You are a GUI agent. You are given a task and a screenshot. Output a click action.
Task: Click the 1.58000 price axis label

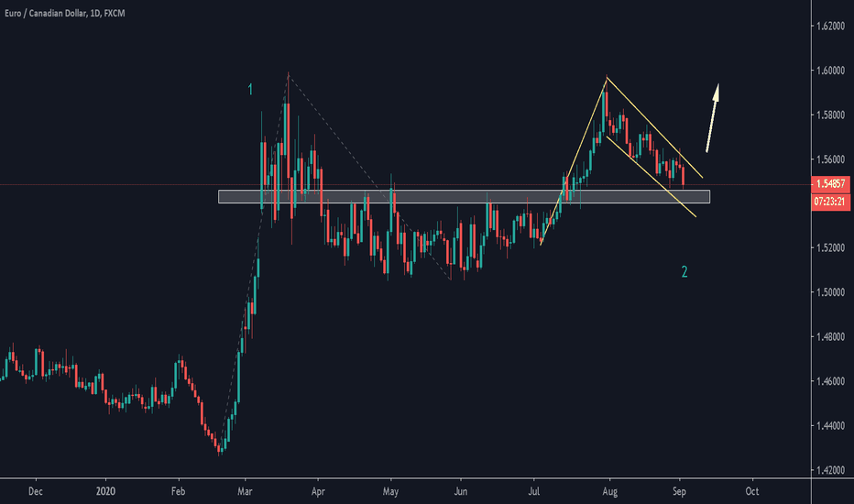[x=830, y=115]
